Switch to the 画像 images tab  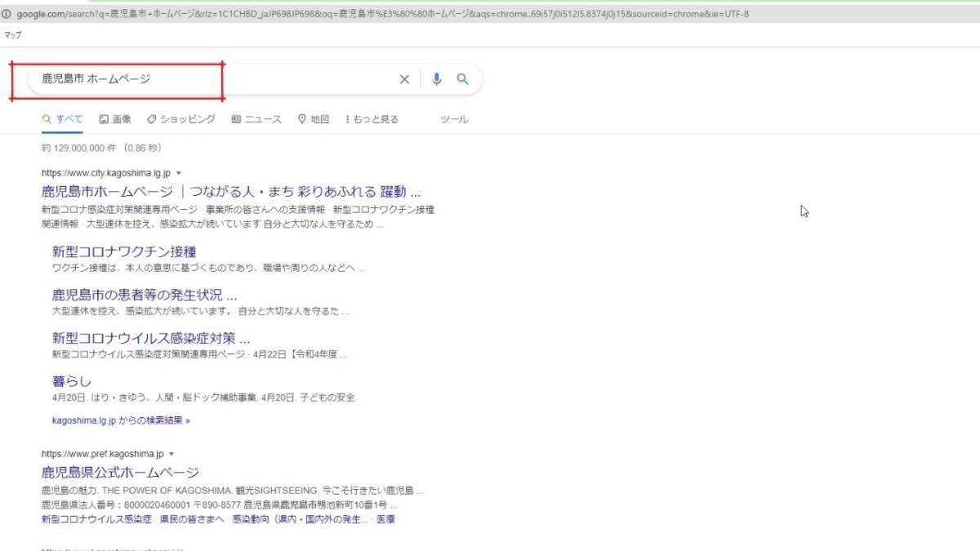point(115,119)
